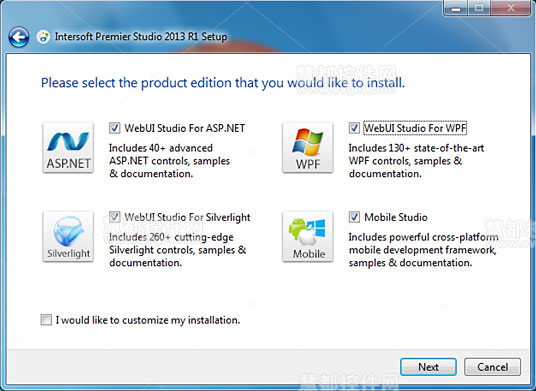
Task: Select the WebUI Studio For WPF label
Action: pos(415,128)
